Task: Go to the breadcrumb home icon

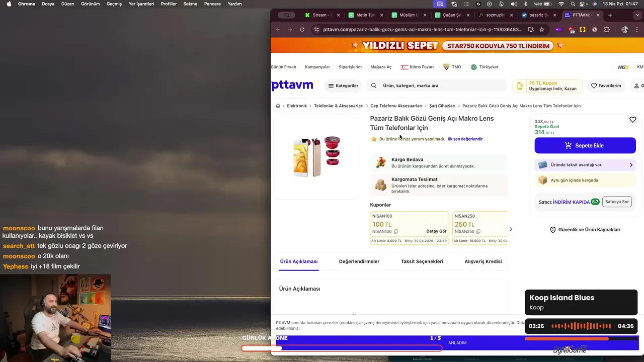Action: click(278, 106)
